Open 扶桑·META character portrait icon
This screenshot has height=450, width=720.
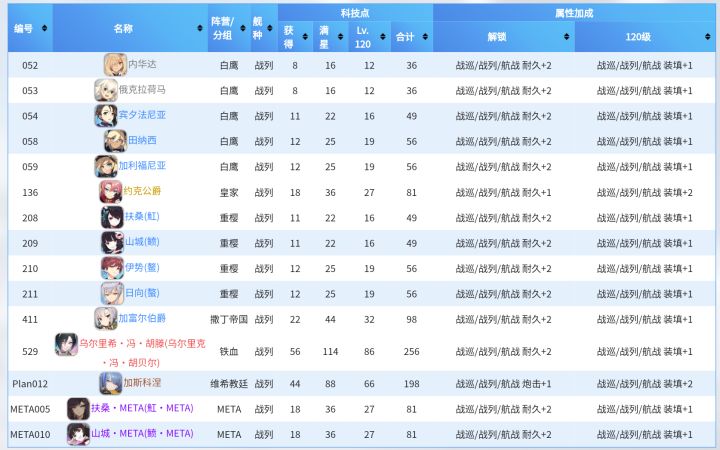click(x=78, y=409)
